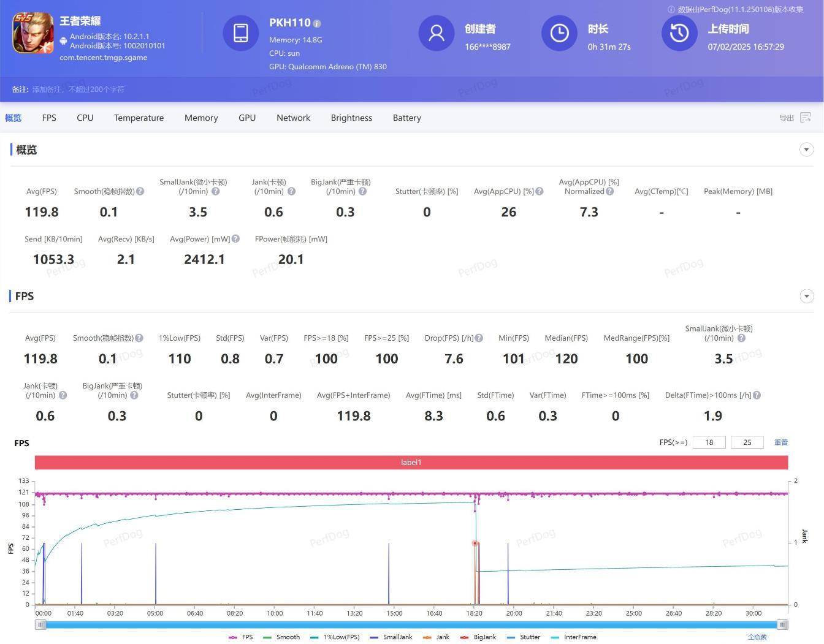
Task: Click the Honor of Kings app icon
Action: tap(33, 33)
